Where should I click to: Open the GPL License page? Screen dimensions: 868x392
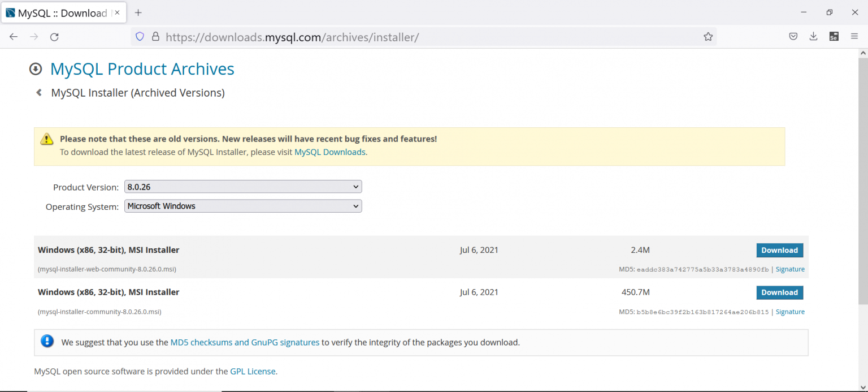click(253, 371)
